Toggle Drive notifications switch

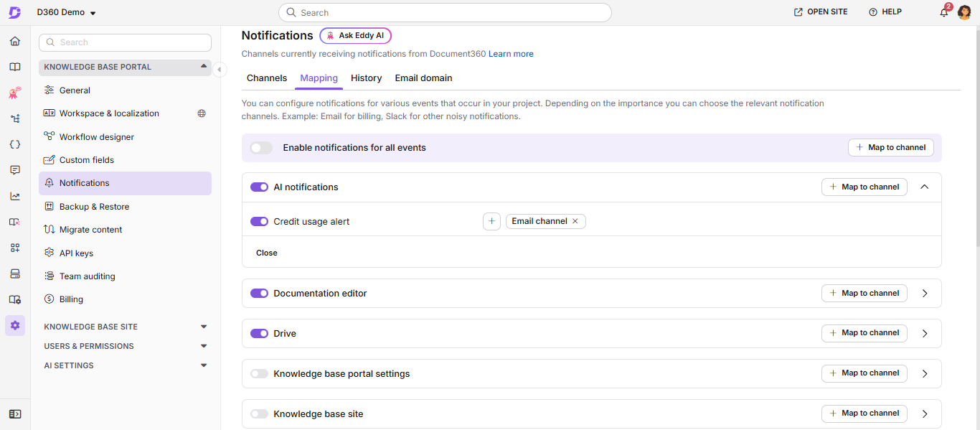click(x=259, y=334)
